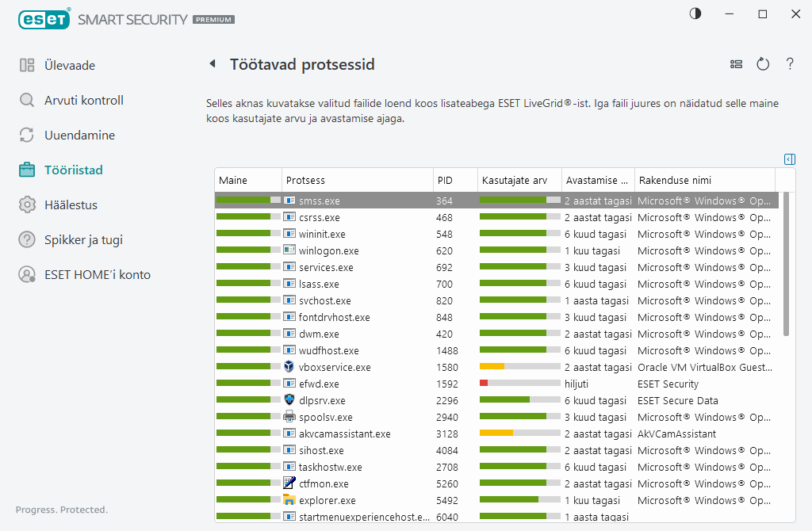Sort by the Kasutajate arv column

point(519,181)
